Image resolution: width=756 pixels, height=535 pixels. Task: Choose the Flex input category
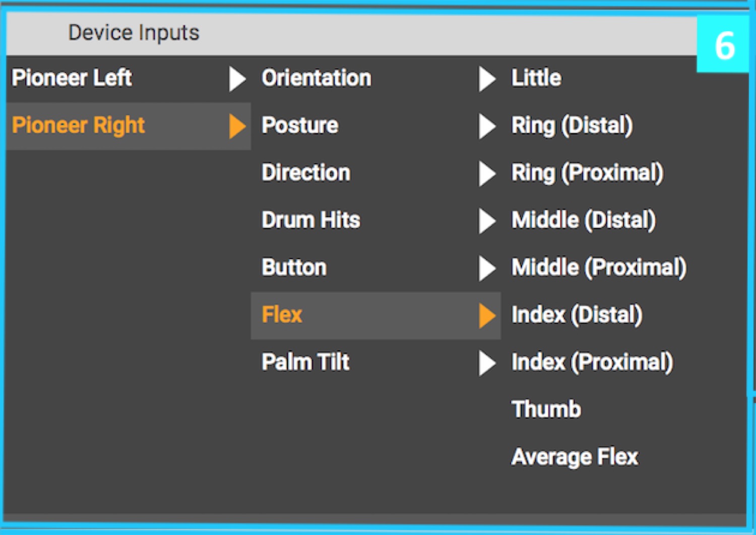coord(282,315)
